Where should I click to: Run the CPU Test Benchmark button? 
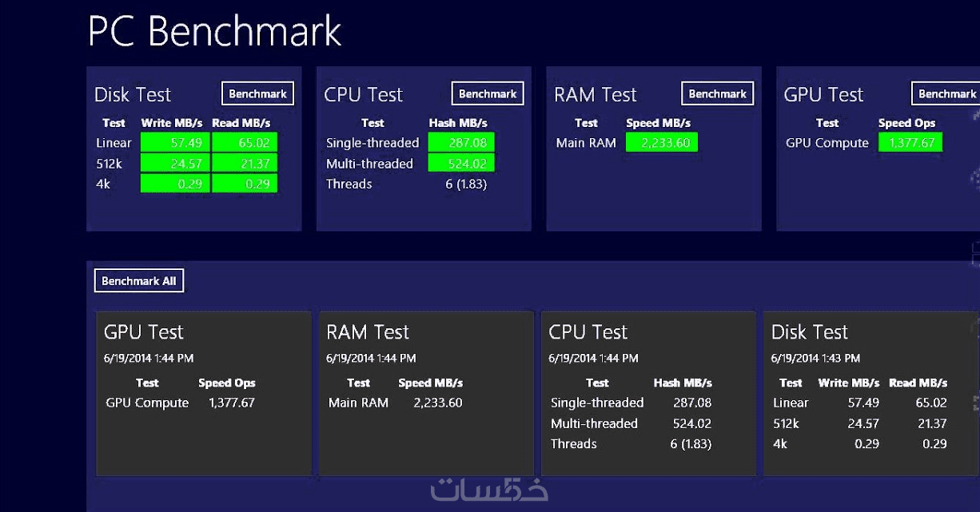click(x=488, y=93)
